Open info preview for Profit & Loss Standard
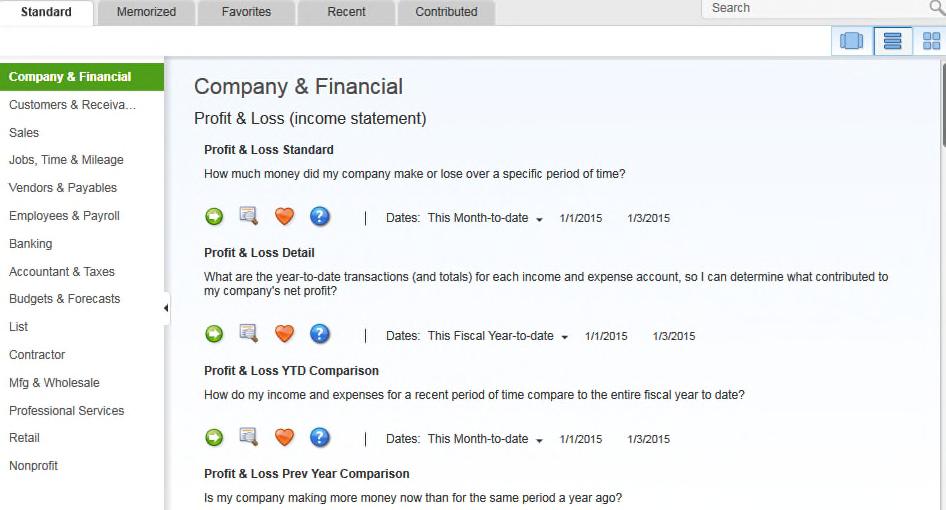This screenshot has width=946, height=510. (249, 215)
